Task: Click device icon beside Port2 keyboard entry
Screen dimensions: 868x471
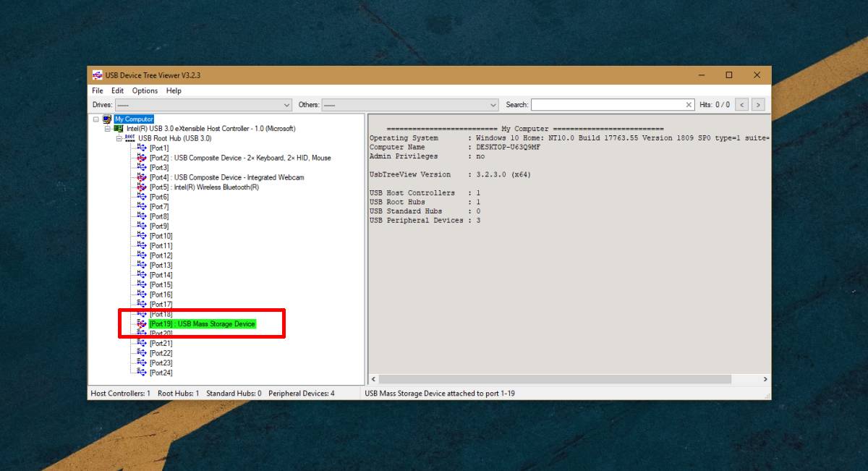Action: tap(142, 158)
